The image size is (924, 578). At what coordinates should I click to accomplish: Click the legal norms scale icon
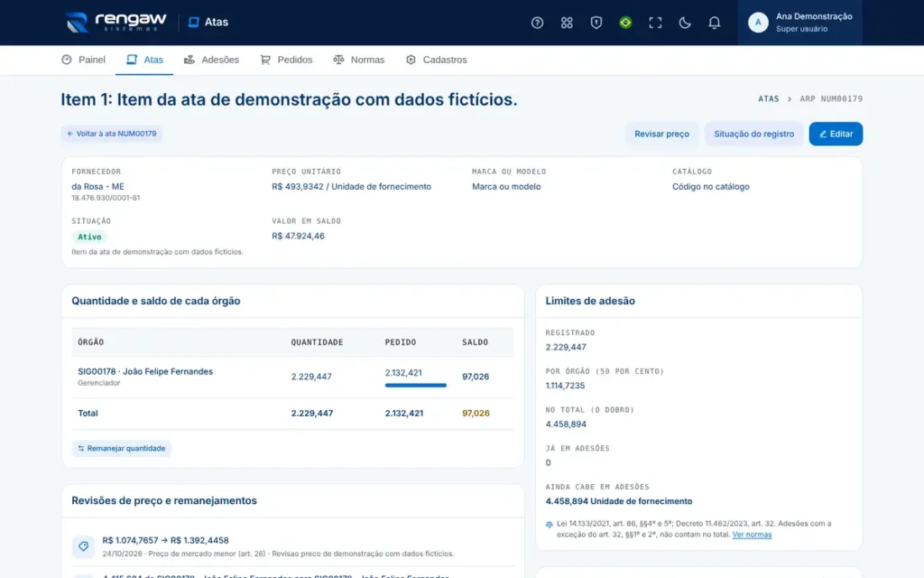tap(550, 525)
